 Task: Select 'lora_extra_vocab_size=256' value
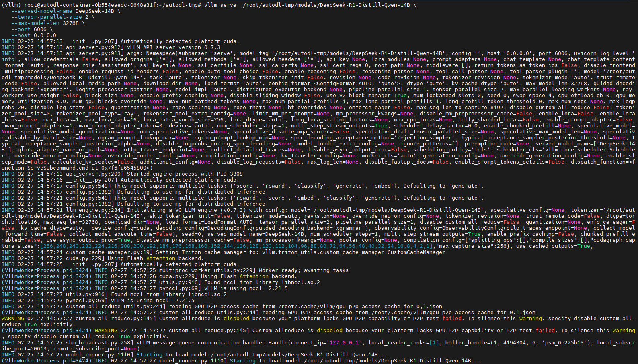point(183,120)
